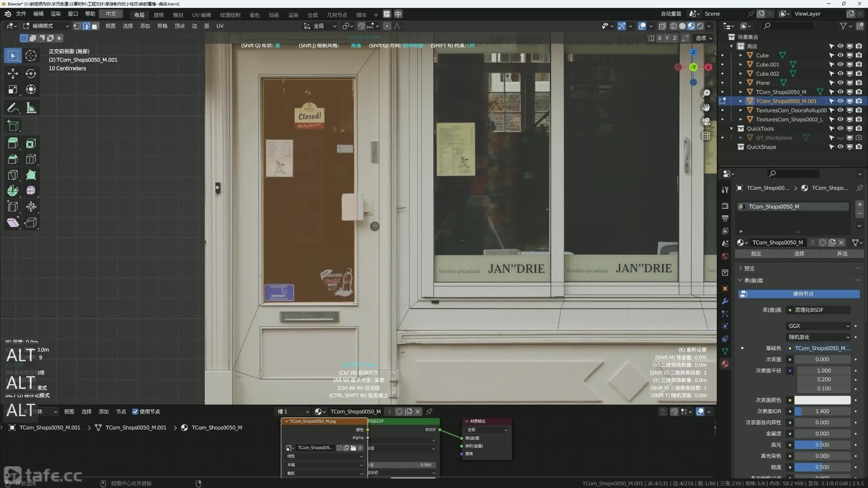Click the 糙度 slider
The width and height of the screenshot is (868, 488).
[x=822, y=467]
